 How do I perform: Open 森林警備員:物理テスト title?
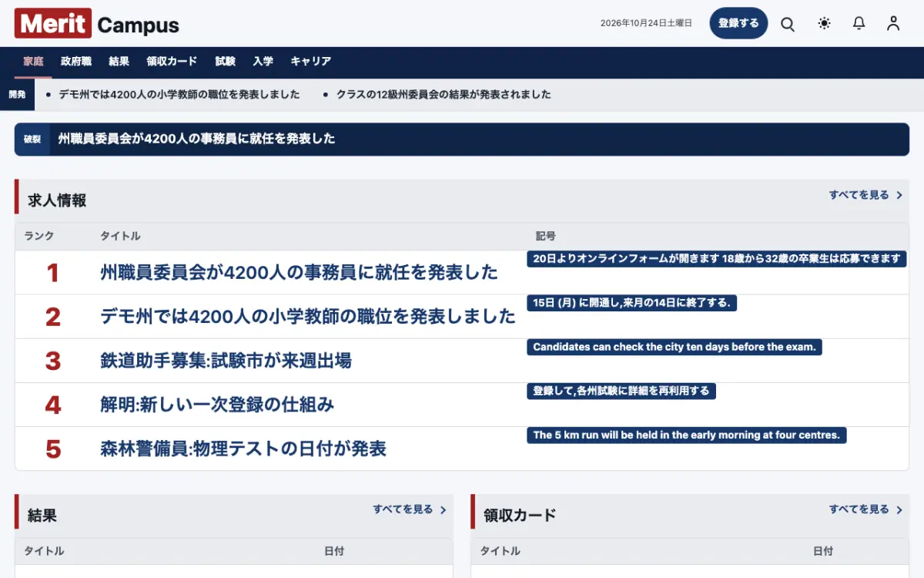click(243, 449)
